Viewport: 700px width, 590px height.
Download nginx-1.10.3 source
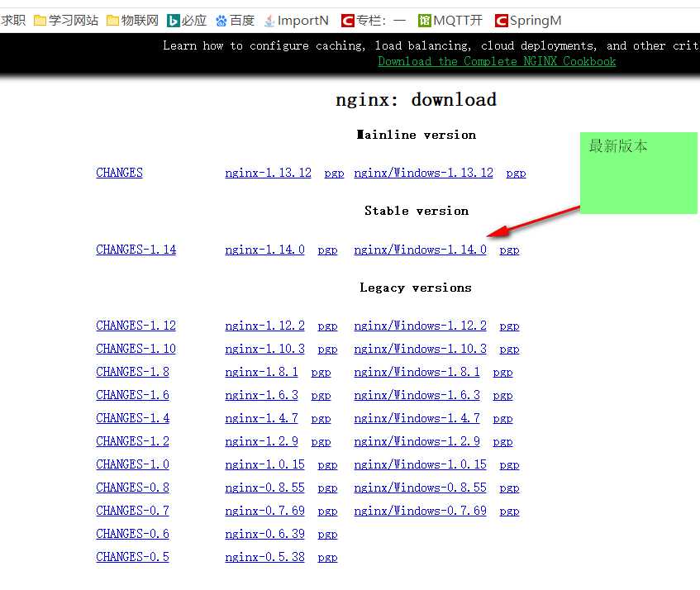(x=264, y=349)
